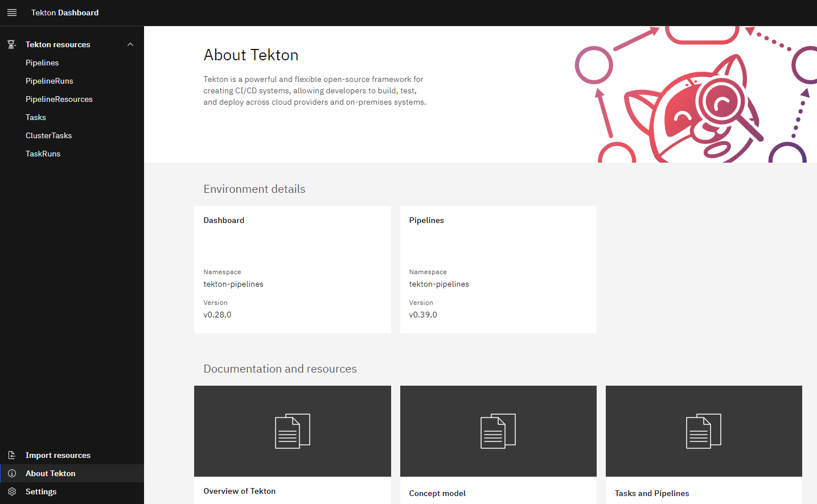
Task: Navigate to ClusterTasks in the sidebar
Action: point(49,135)
